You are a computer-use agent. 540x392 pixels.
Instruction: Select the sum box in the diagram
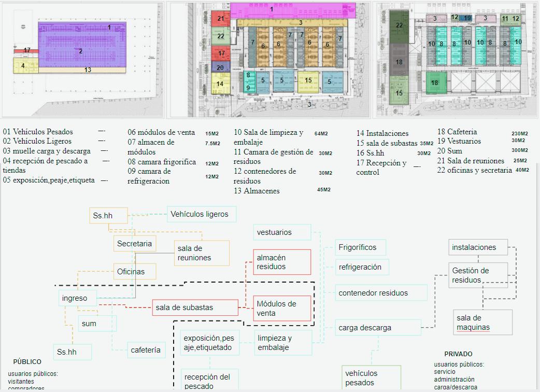coord(97,324)
